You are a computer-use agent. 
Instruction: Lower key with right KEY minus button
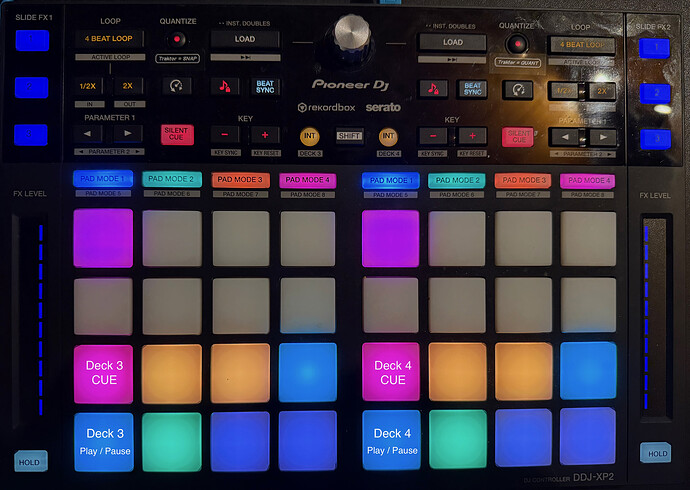click(433, 136)
